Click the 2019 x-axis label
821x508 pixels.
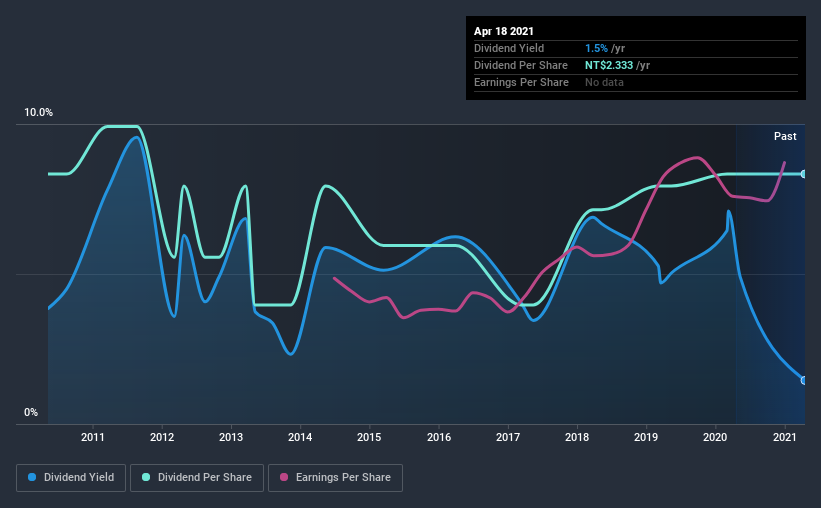click(x=646, y=437)
